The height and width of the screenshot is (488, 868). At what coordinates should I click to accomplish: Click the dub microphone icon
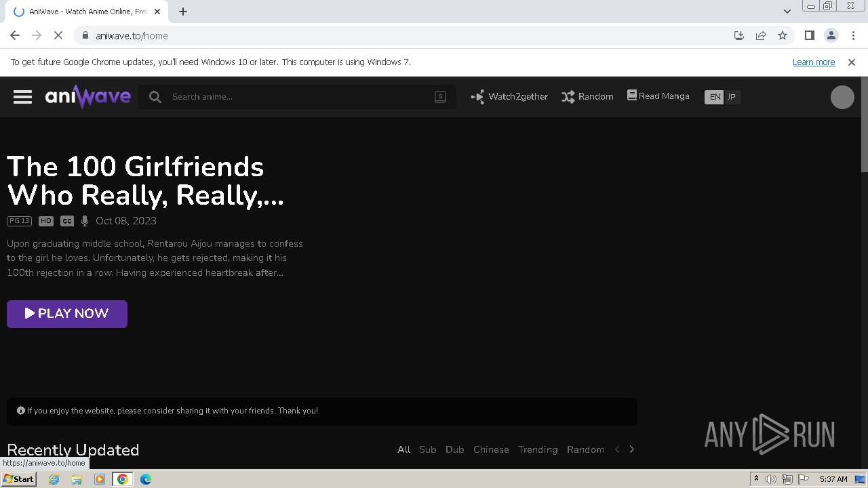[x=85, y=221]
